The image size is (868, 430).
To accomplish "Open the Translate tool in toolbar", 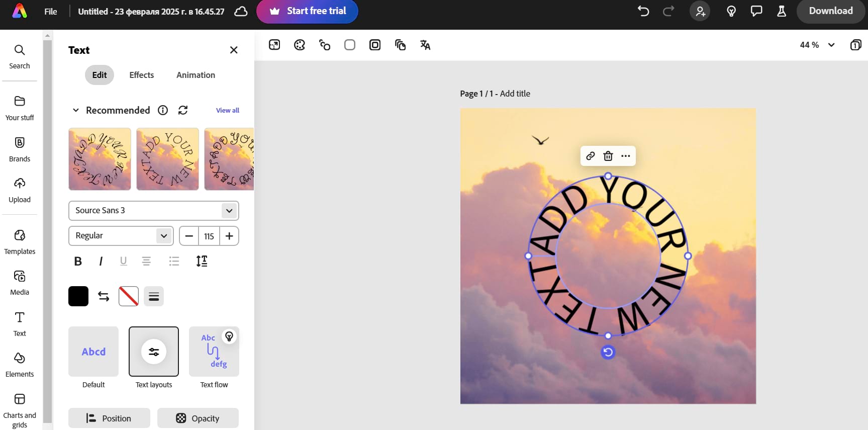I will click(425, 45).
